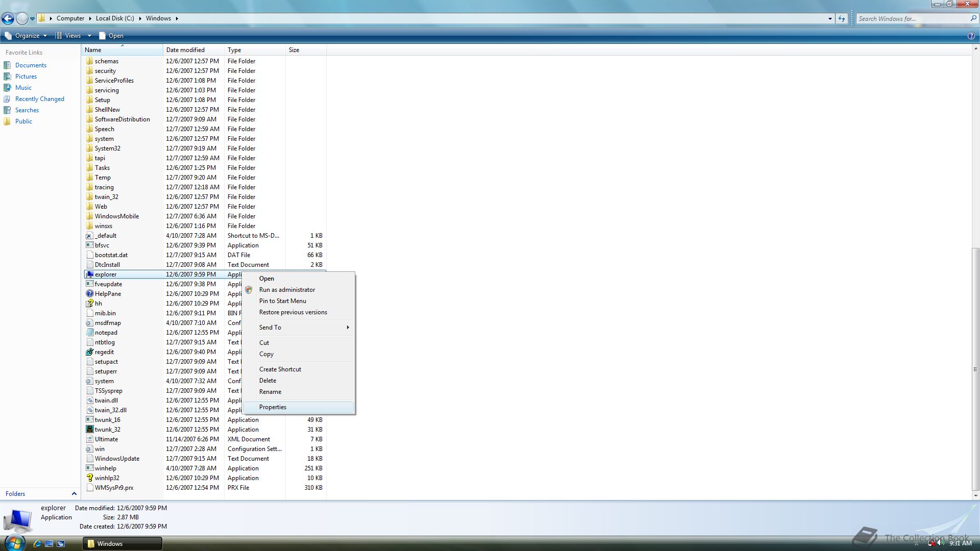Click the Help question mark icon

pos(971,36)
